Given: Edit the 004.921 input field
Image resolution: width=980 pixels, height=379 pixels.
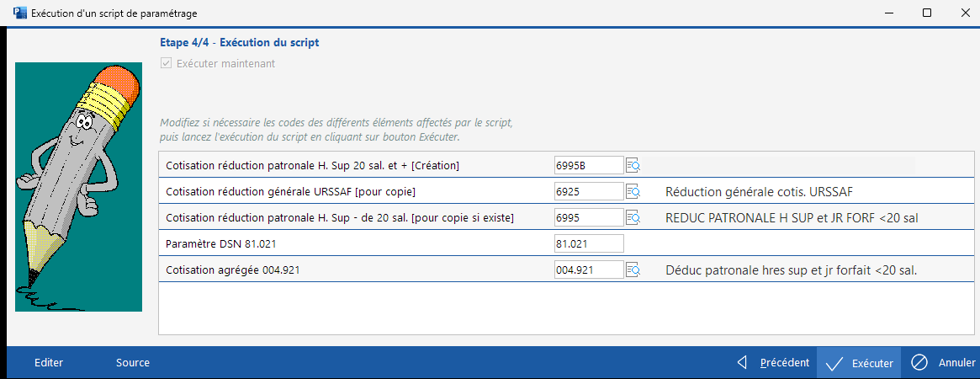Looking at the screenshot, I should point(588,270).
